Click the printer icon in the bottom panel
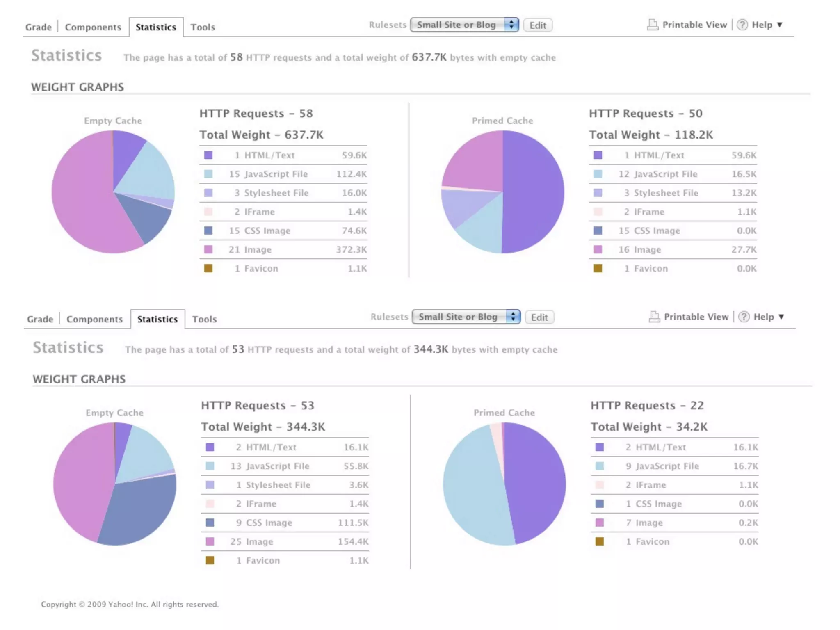The height and width of the screenshot is (630, 840). pos(654,317)
